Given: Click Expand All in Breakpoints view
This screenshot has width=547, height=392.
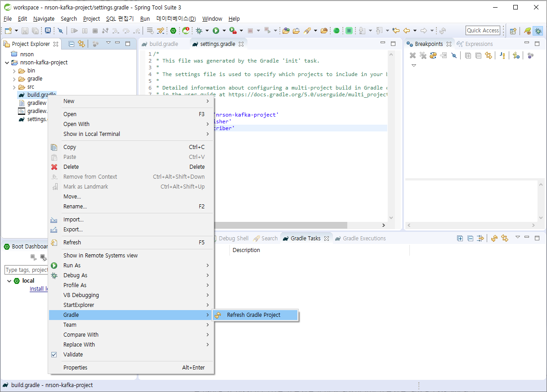Looking at the screenshot, I should (x=468, y=55).
